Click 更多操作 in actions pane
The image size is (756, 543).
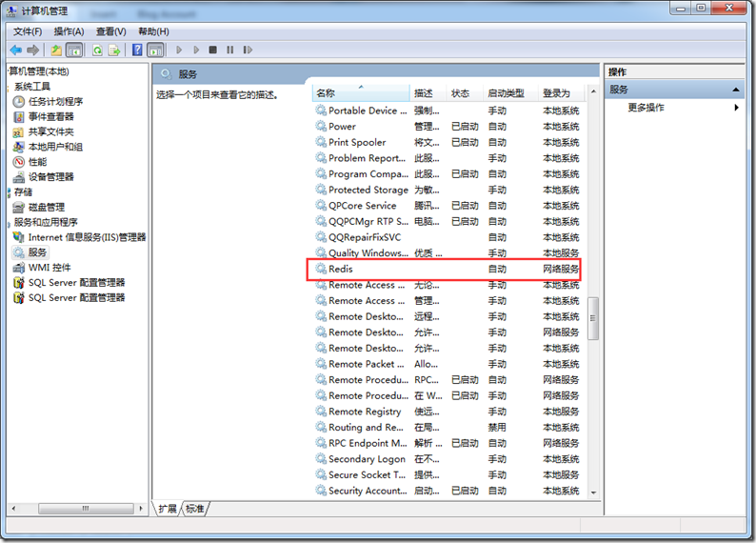pos(646,107)
